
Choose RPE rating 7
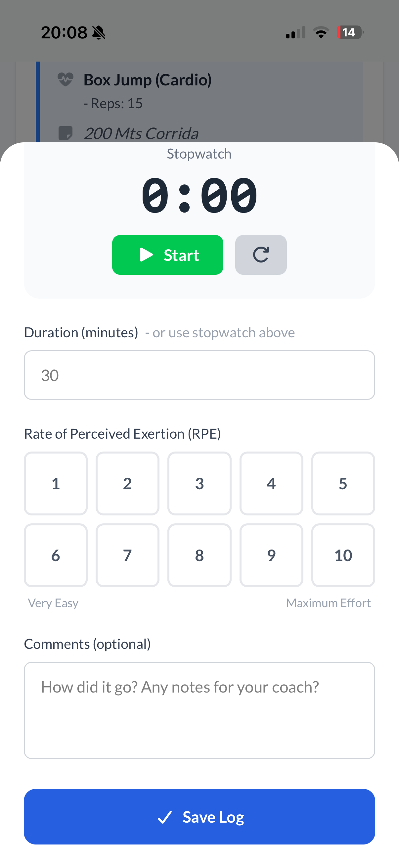[x=127, y=555]
